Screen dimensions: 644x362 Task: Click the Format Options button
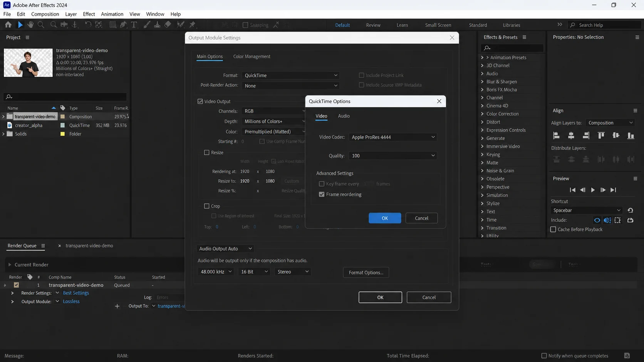coord(366,272)
